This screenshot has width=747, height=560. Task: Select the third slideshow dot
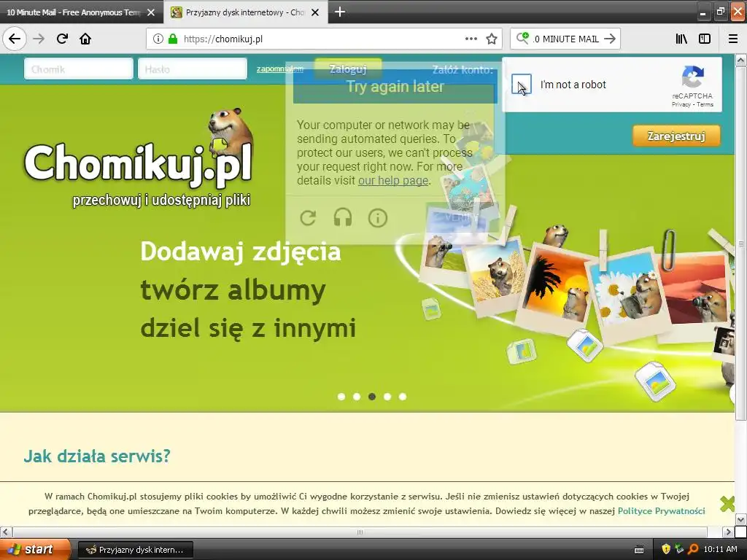pyautogui.click(x=372, y=397)
